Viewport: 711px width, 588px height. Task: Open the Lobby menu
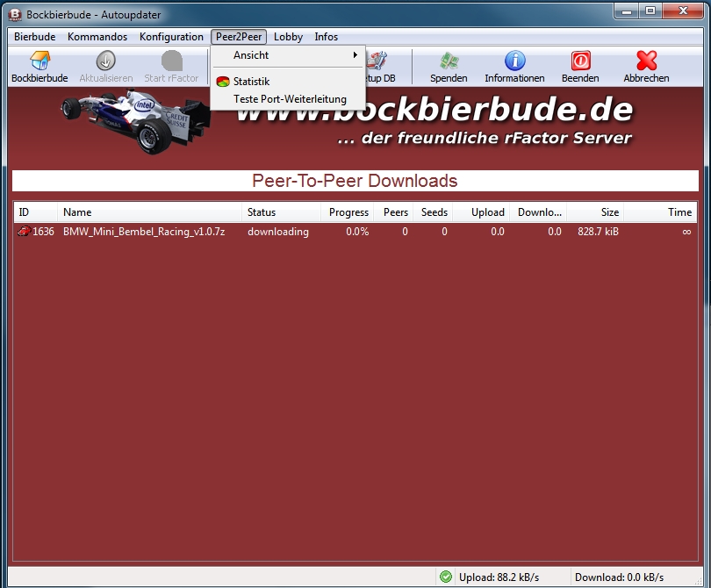288,37
